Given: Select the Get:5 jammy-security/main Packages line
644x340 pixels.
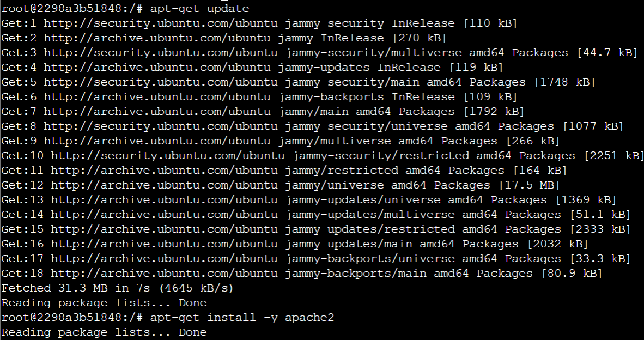Looking at the screenshot, I should [298, 82].
